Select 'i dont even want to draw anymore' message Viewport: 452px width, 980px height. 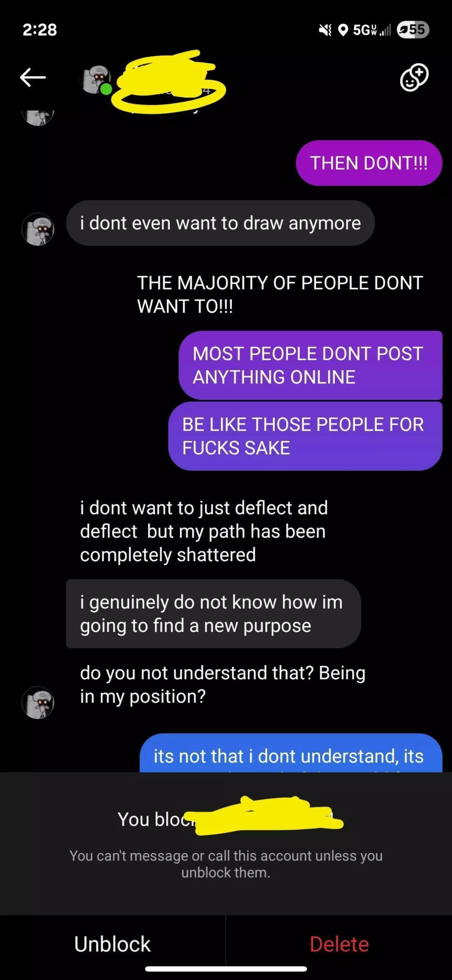click(x=220, y=223)
